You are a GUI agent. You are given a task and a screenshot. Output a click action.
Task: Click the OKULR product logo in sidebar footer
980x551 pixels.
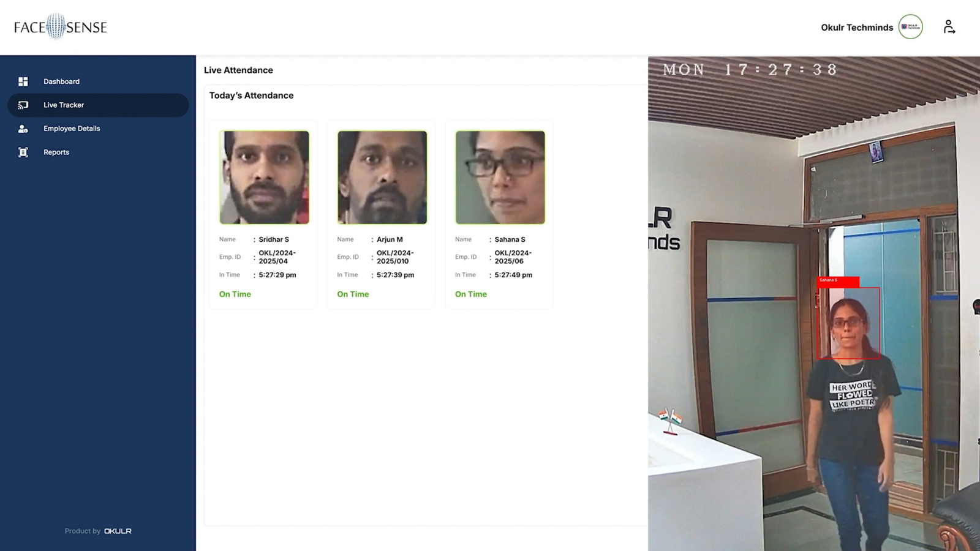pos(118,531)
